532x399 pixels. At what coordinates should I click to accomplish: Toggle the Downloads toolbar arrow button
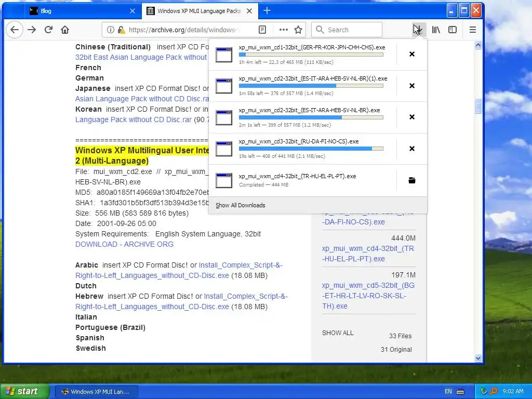418,30
